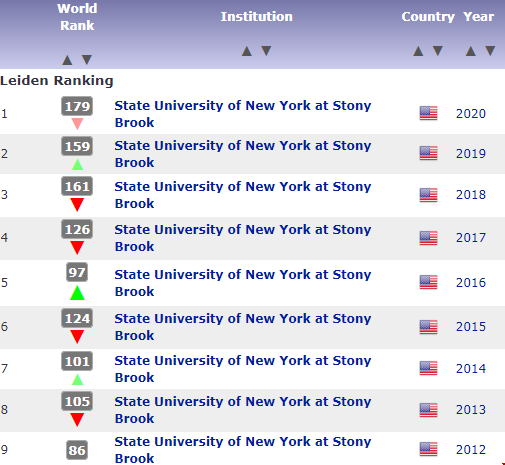The height and width of the screenshot is (465, 505).
Task: Sort Country column ascending
Action: [x=418, y=51]
